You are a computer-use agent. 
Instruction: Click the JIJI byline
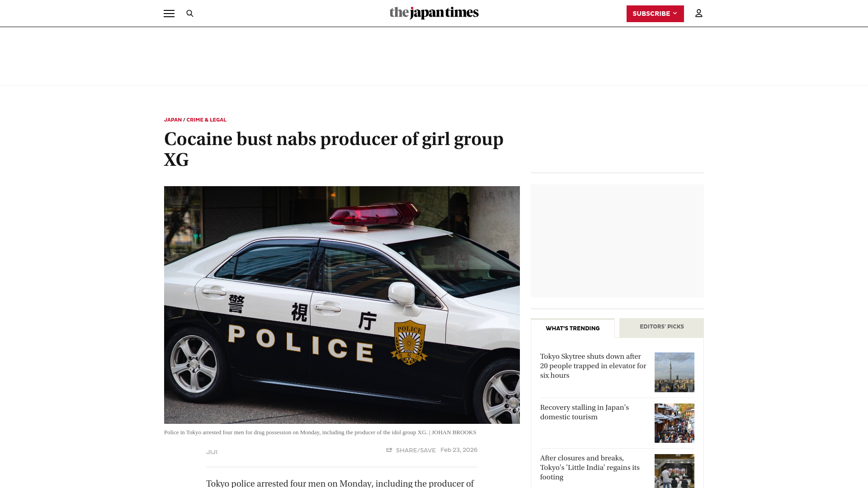(212, 452)
